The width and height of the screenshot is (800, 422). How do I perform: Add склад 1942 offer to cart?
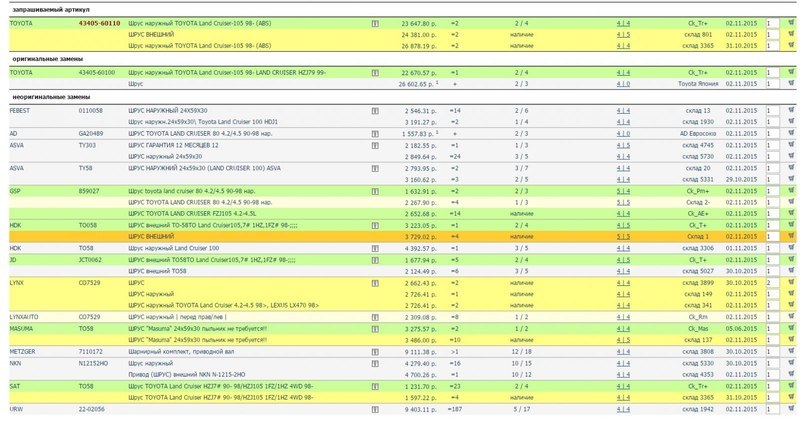(x=791, y=409)
